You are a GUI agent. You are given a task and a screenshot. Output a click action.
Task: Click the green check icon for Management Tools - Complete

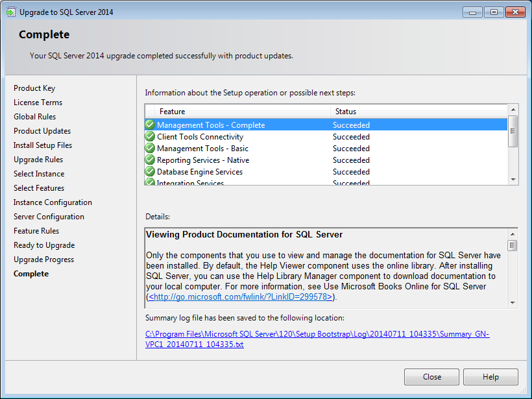(150, 125)
